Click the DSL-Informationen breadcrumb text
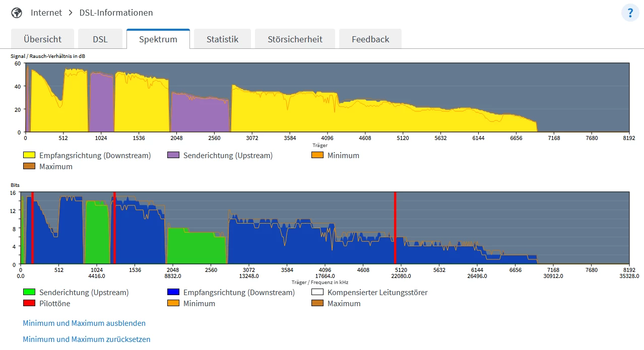Viewport: 644px width, 350px height. pos(116,13)
